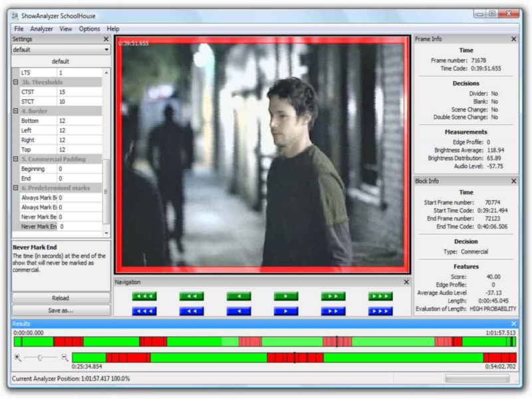Image resolution: width=532 pixels, height=399 pixels.
Task: Click the Type: Commercial decision text
Action: pos(465,252)
